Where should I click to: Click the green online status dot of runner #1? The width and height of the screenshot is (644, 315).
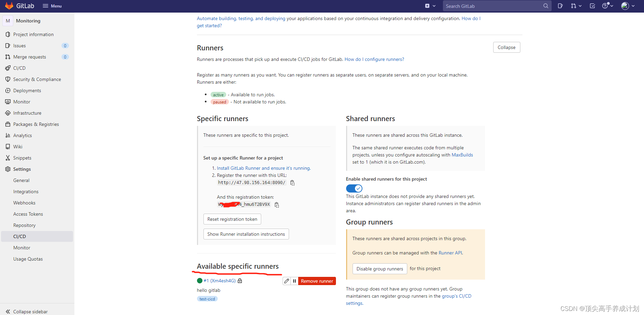pos(200,281)
